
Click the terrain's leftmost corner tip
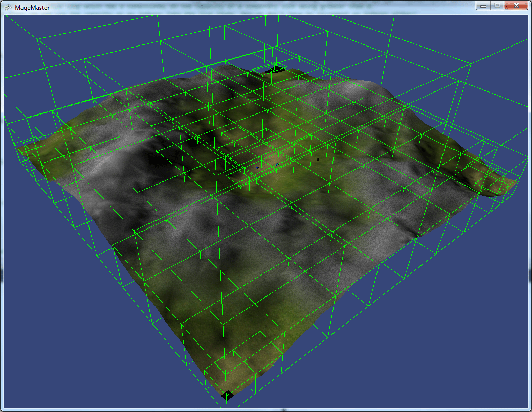coord(19,149)
